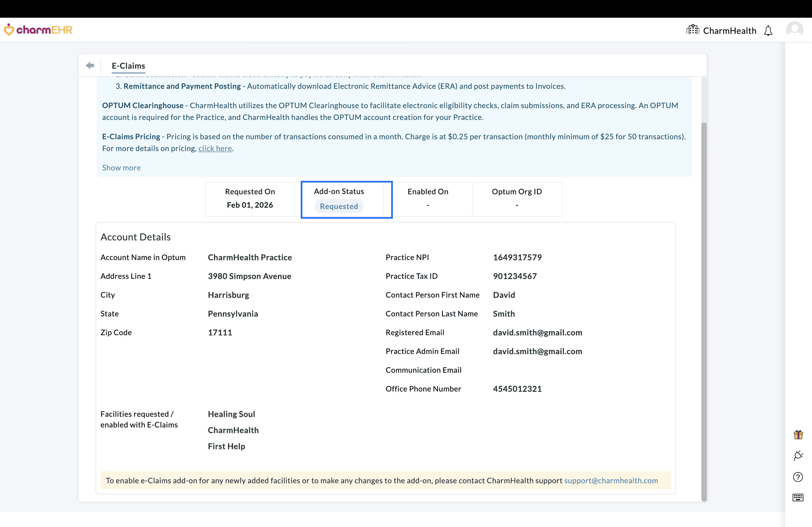Select Practice Tax ID 901234567
This screenshot has width=812, height=527.
point(515,276)
